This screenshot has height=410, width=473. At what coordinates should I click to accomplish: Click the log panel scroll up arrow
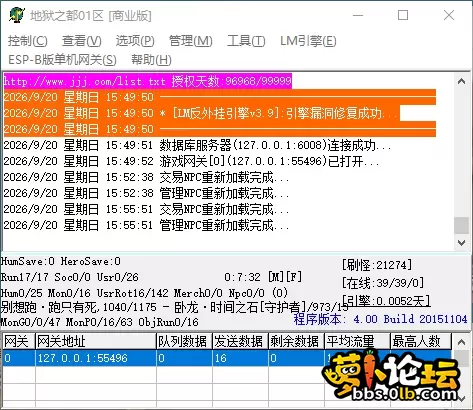pyautogui.click(x=461, y=81)
